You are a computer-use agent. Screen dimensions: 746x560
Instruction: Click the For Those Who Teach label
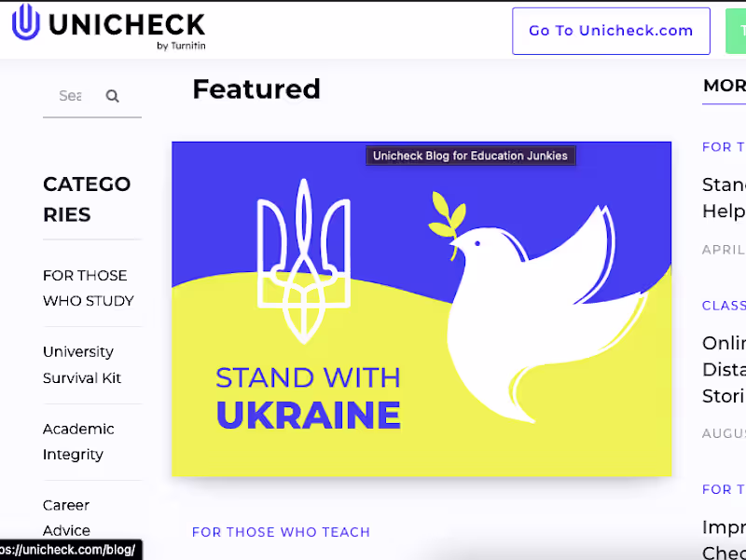tap(282, 532)
